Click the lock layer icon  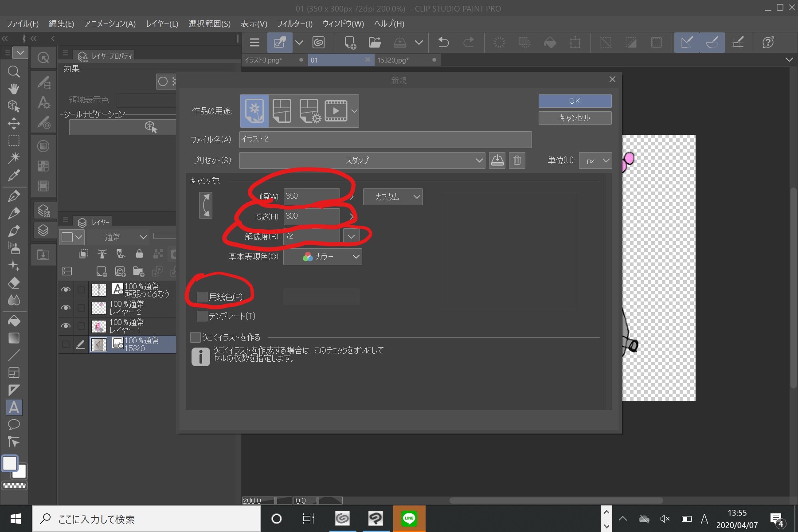point(139,254)
